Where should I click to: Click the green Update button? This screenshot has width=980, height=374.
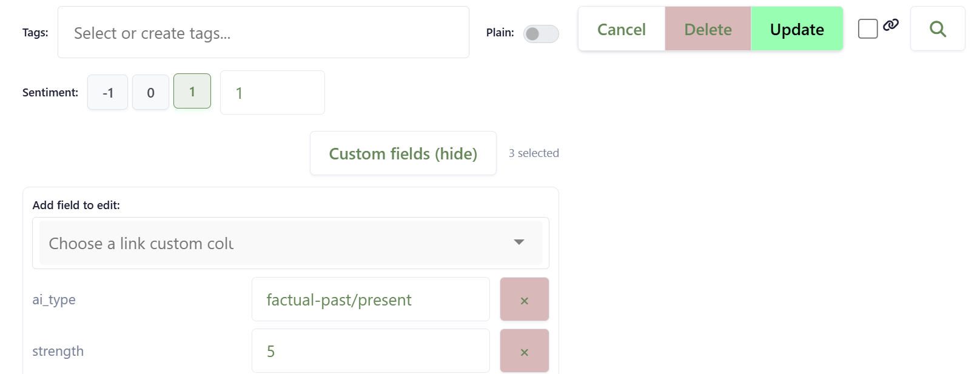click(x=797, y=29)
